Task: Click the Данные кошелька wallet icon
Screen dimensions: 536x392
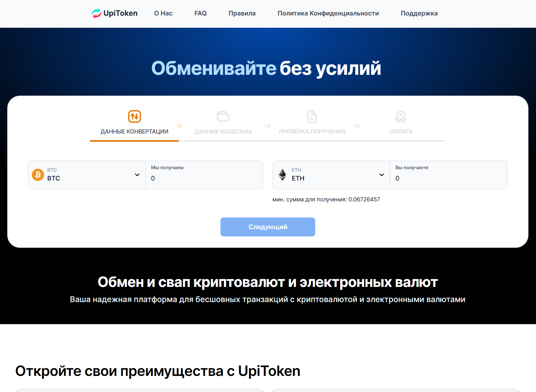Action: click(x=223, y=116)
